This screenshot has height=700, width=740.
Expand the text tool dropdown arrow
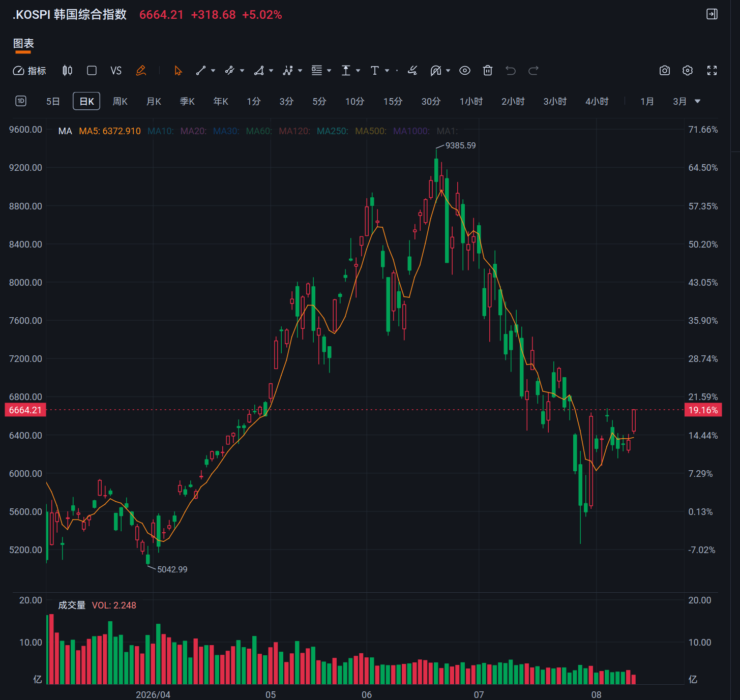tap(387, 71)
